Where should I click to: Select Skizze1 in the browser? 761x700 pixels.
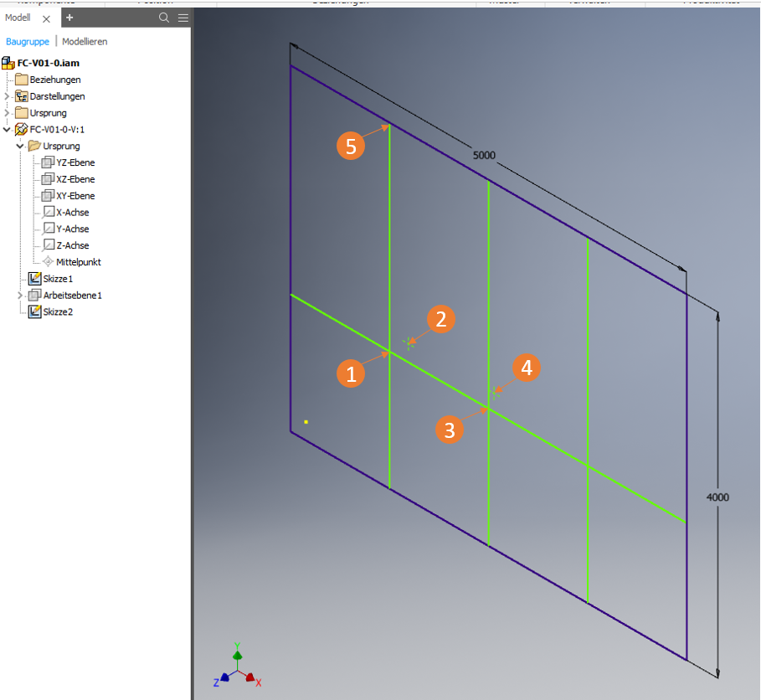[58, 279]
